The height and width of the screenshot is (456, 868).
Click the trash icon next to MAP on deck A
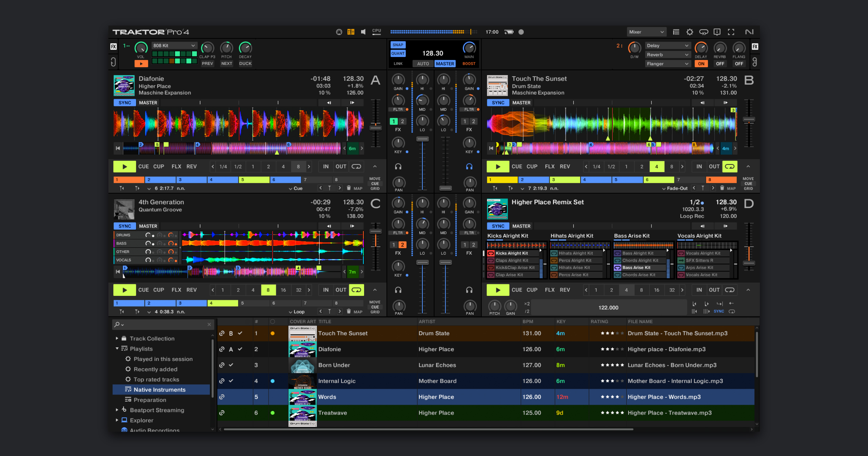tap(349, 188)
